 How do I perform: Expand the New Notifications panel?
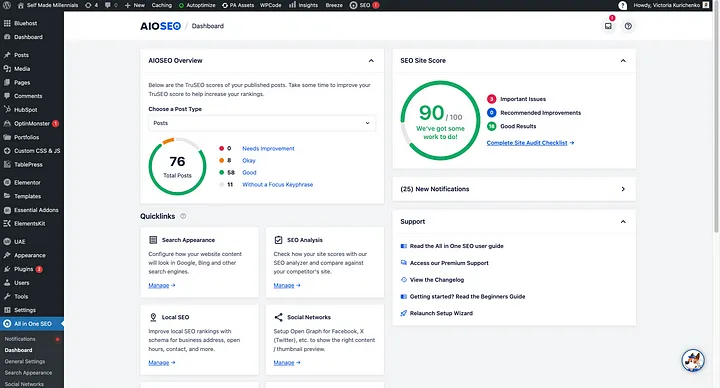pos(623,189)
